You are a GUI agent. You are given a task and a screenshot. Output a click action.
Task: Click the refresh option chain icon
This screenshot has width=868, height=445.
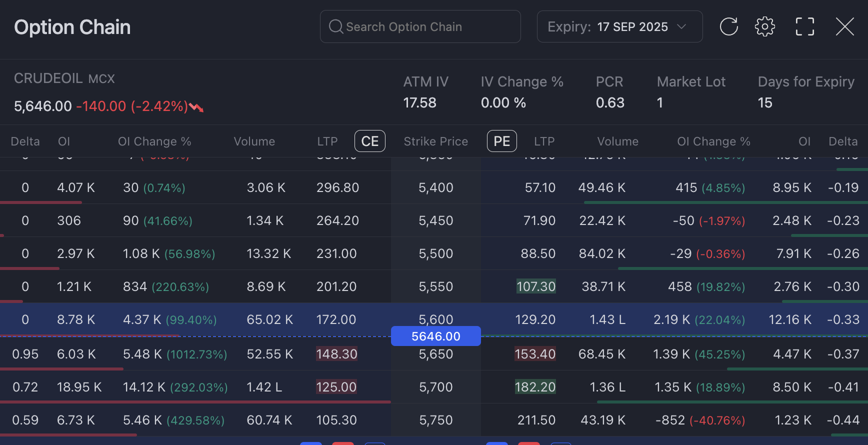728,26
